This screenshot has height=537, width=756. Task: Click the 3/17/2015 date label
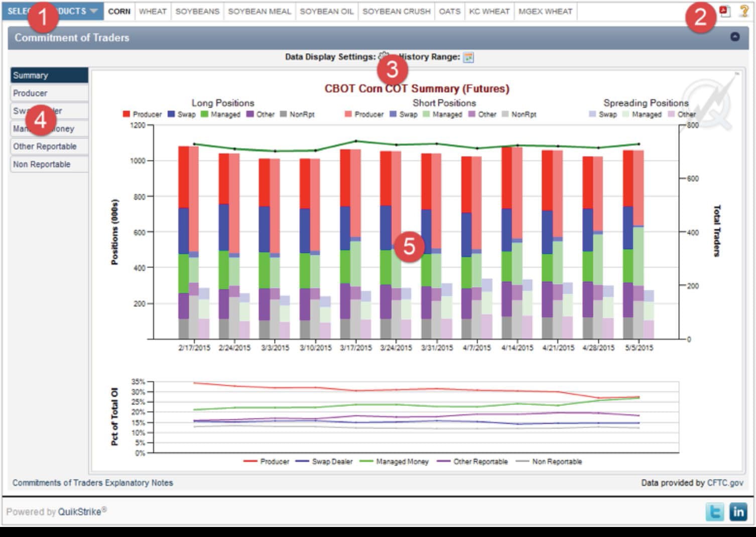(x=356, y=348)
